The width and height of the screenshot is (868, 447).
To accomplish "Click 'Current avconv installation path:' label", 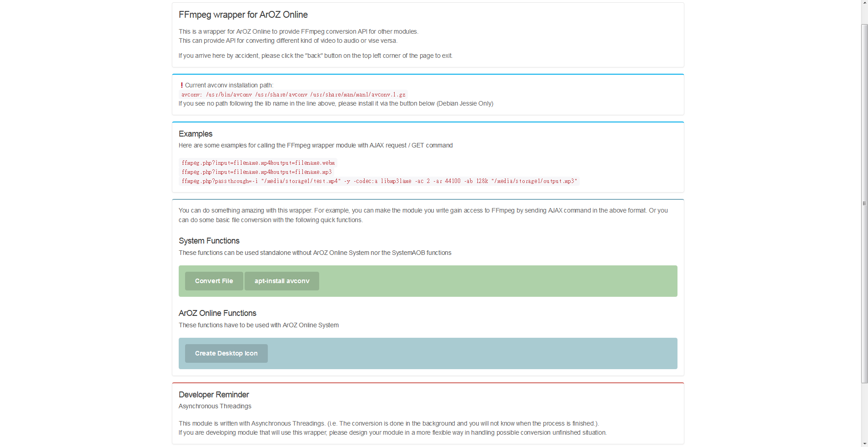I will pyautogui.click(x=229, y=85).
